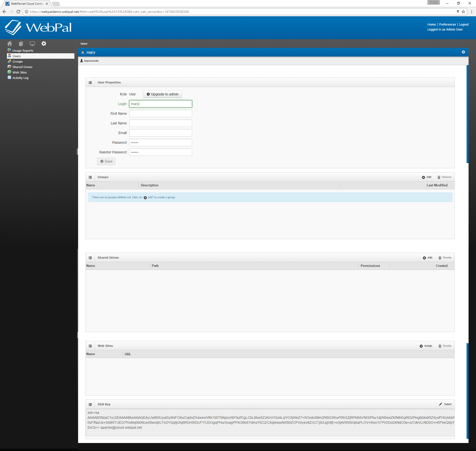The image size is (476, 451).
Task: Select the Activity Log sidebar icon
Action: [x=9, y=78]
